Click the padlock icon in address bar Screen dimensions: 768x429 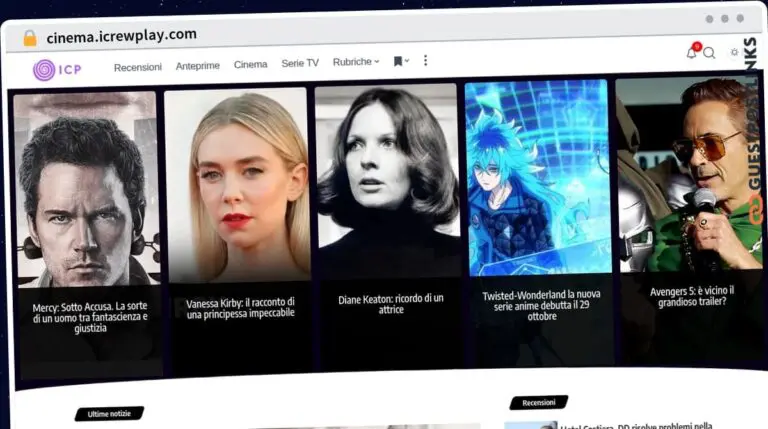point(30,38)
